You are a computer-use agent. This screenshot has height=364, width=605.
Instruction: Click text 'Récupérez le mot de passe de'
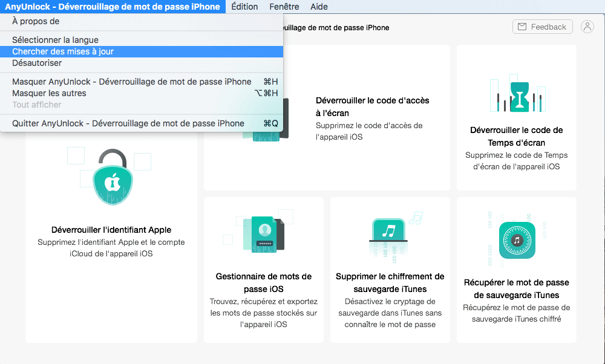(x=516, y=308)
